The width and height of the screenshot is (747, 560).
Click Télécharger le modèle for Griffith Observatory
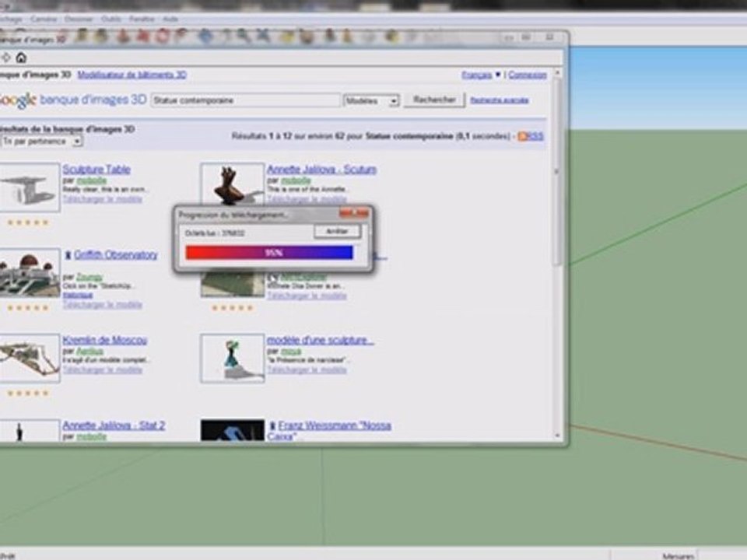point(103,305)
